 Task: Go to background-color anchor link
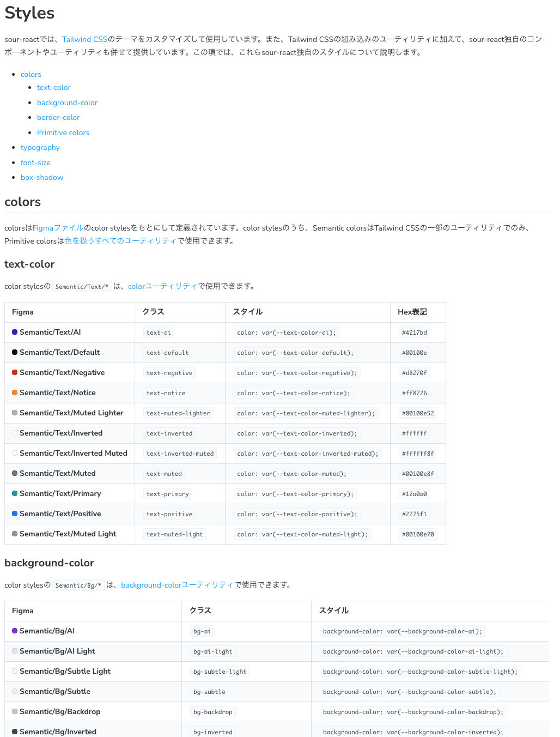pos(67,102)
